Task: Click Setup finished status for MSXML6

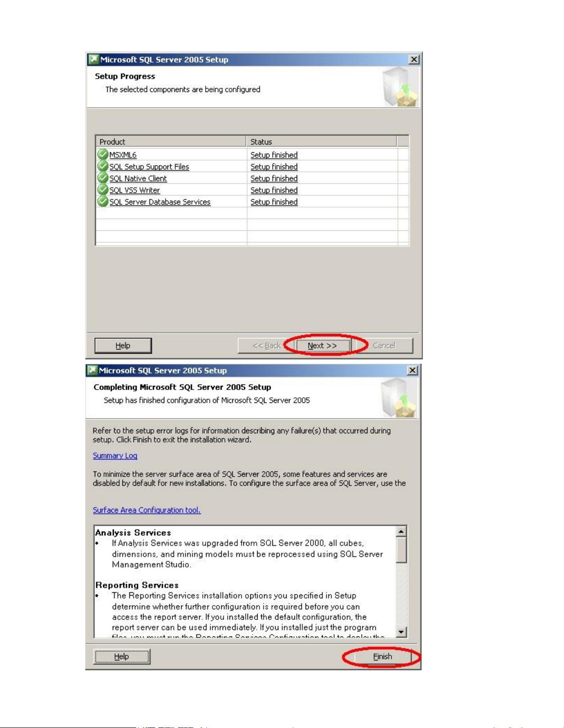Action: tap(274, 155)
